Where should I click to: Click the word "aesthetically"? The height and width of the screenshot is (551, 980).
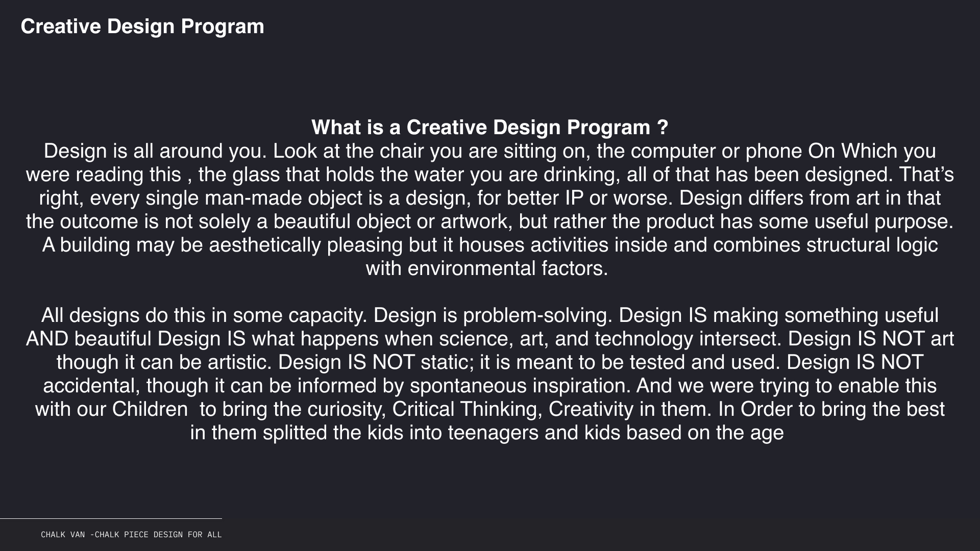coord(265,245)
